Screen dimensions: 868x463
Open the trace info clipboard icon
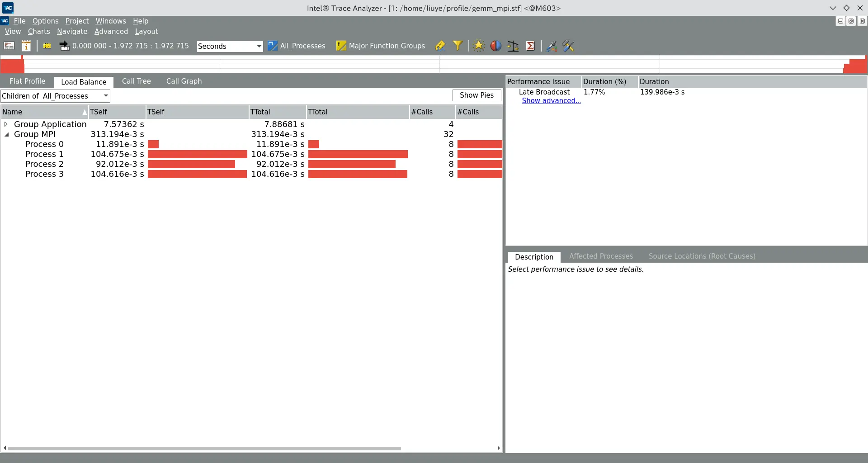point(26,46)
